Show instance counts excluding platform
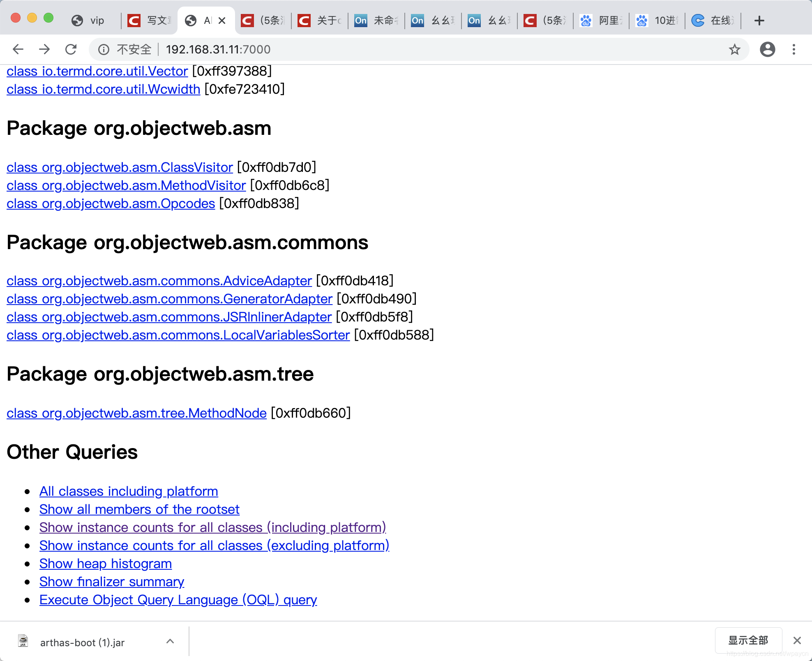Image resolution: width=812 pixels, height=661 pixels. (215, 545)
